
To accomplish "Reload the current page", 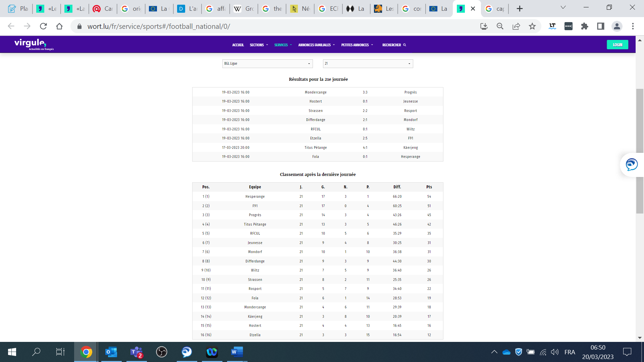I will (43, 26).
